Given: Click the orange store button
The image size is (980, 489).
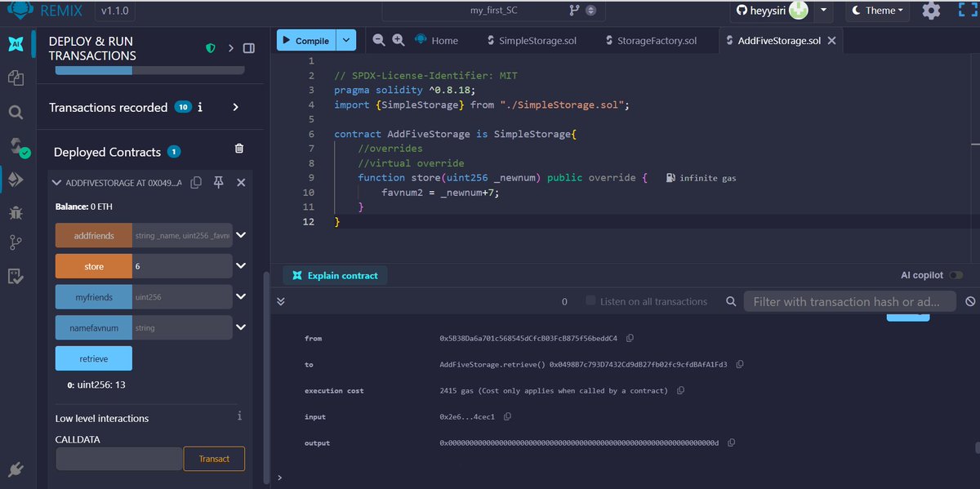Looking at the screenshot, I should (93, 266).
